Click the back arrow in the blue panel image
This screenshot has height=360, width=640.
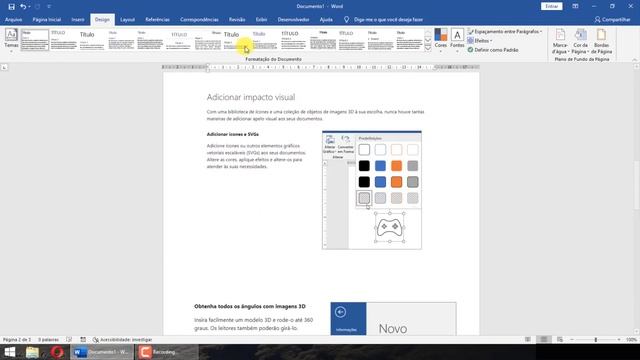coord(340,312)
